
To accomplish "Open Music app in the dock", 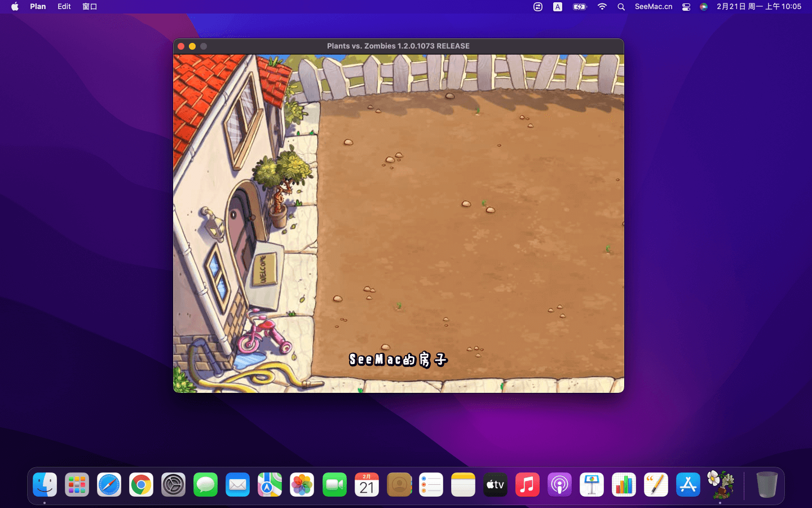I will [527, 485].
